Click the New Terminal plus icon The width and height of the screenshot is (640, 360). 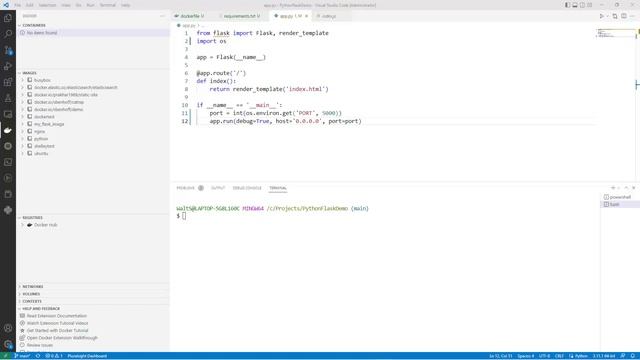coord(613,188)
